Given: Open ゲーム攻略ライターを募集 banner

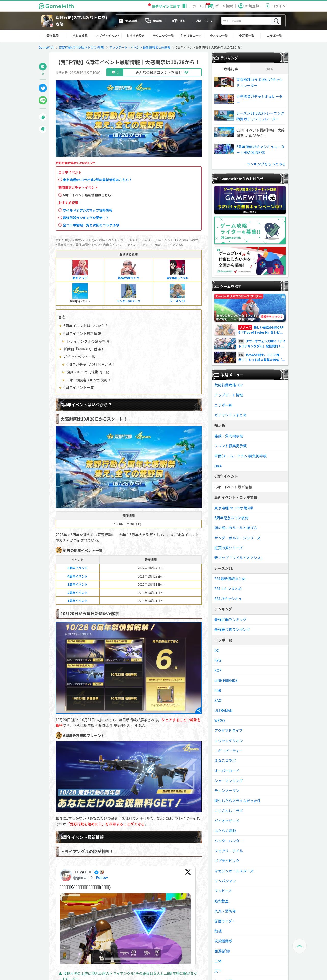Looking at the screenshot, I should (x=250, y=230).
